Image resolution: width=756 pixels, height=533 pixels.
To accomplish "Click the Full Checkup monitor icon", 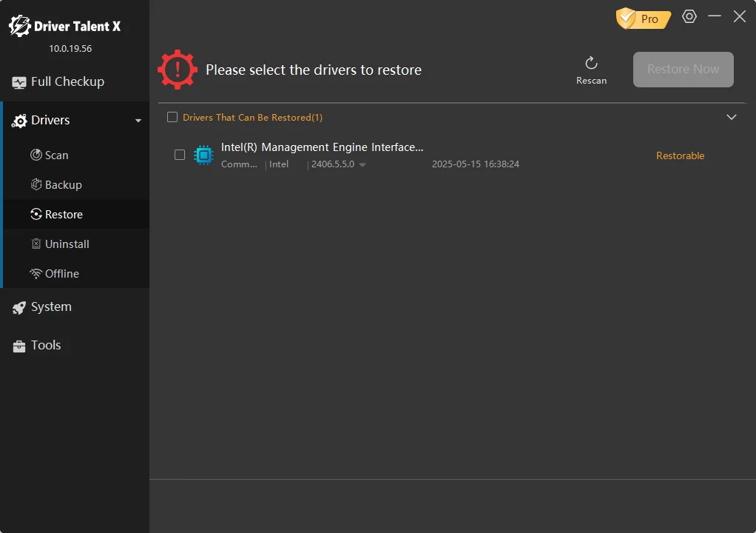I will pyautogui.click(x=19, y=83).
